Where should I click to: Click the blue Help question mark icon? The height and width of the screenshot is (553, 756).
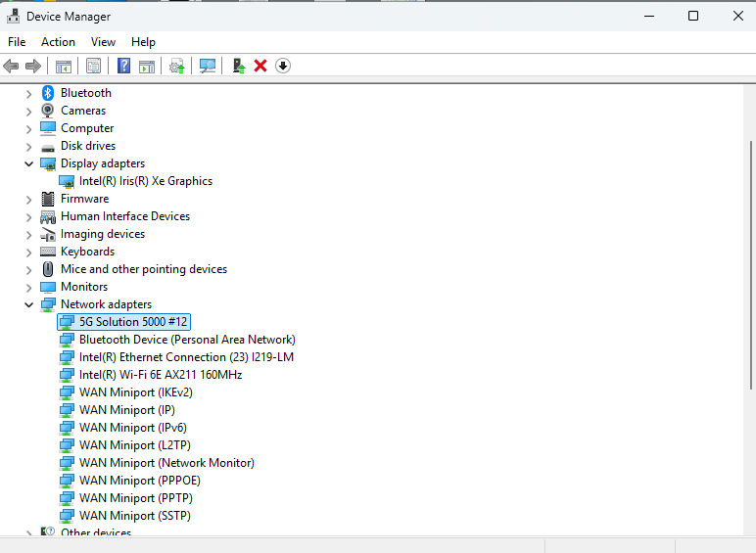pos(123,66)
